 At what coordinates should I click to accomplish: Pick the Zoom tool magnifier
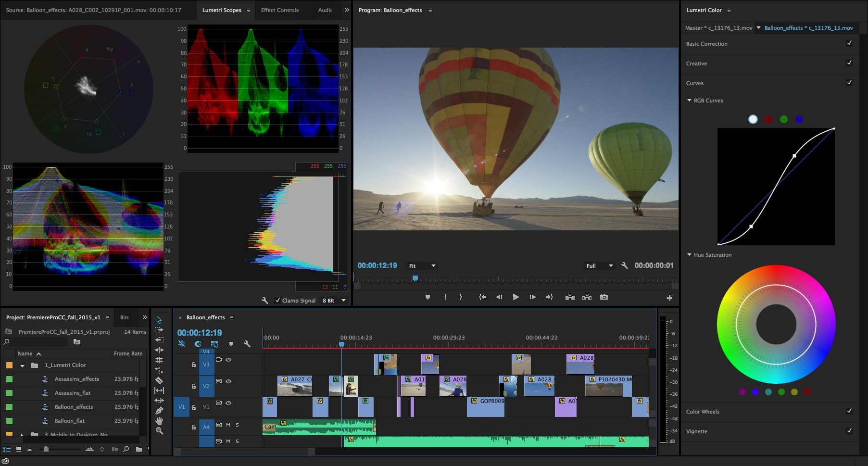point(159,431)
